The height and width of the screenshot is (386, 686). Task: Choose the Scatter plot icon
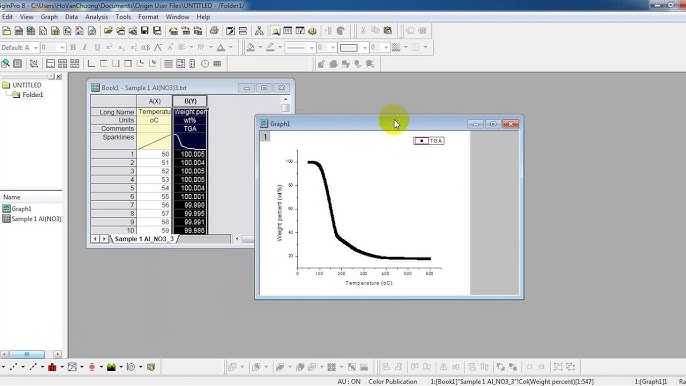tap(14, 367)
